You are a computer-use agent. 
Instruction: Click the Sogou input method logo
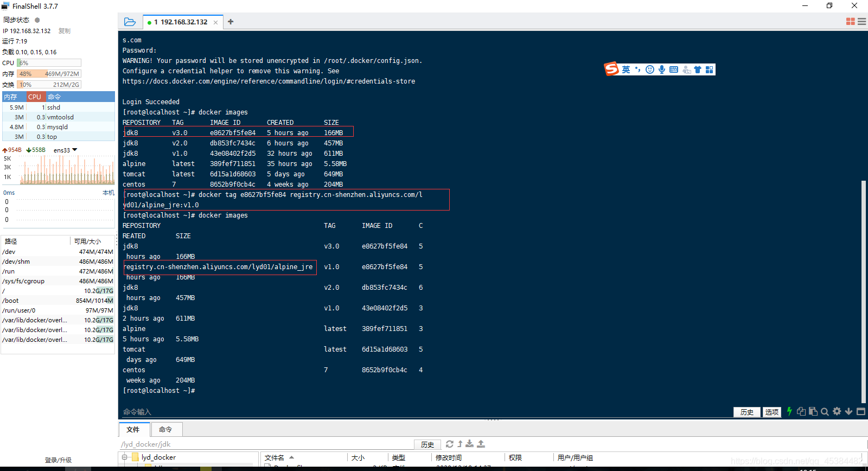612,69
